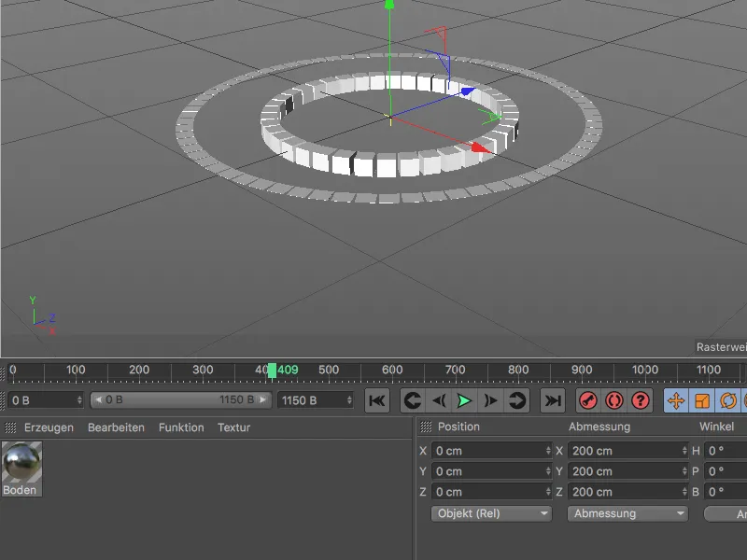Click the coordinates manager grip handle icon

[x=426, y=427]
